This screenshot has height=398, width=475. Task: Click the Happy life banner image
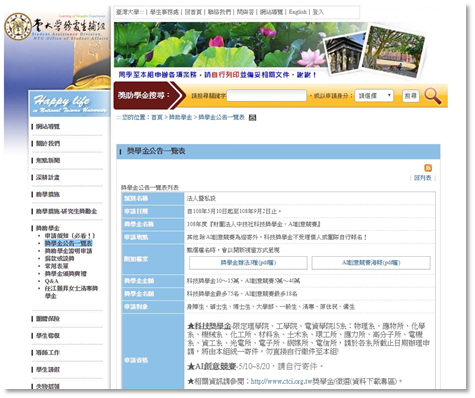70,104
